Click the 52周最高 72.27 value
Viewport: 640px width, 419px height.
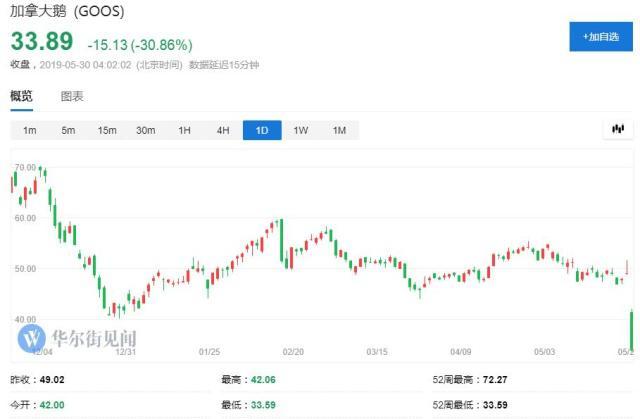(495, 380)
